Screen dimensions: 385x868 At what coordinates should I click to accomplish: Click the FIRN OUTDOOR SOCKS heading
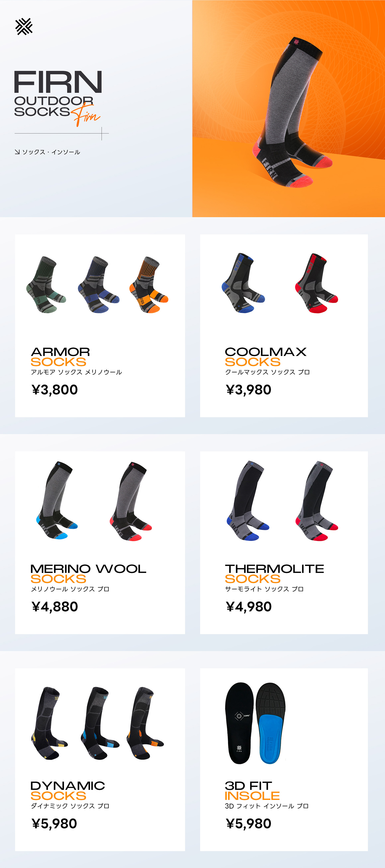pos(58,94)
